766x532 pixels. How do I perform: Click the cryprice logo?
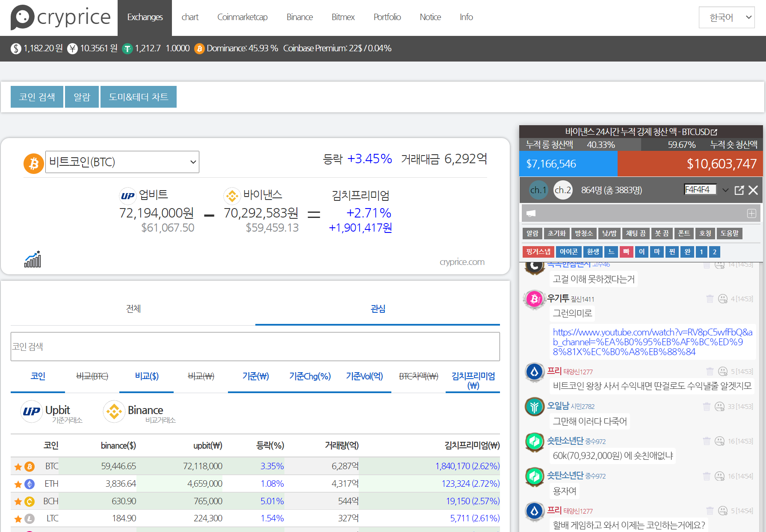[60, 18]
